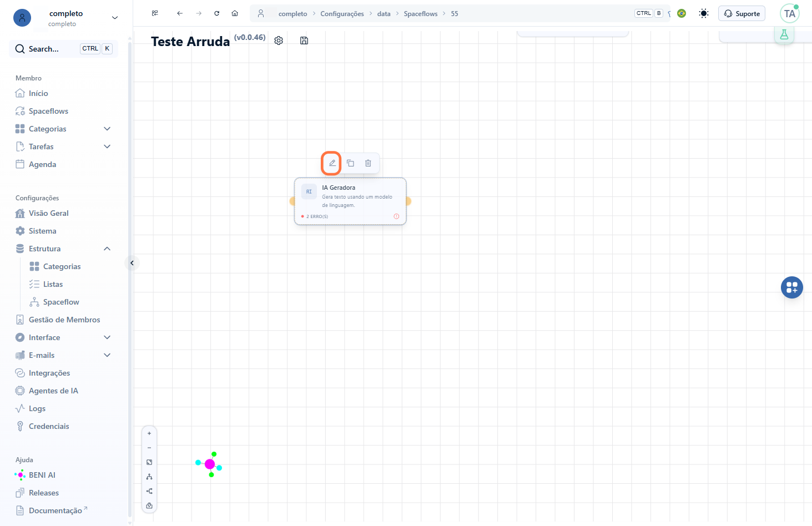Expand the Tarefas section
The width and height of the screenshot is (812, 526).
107,146
